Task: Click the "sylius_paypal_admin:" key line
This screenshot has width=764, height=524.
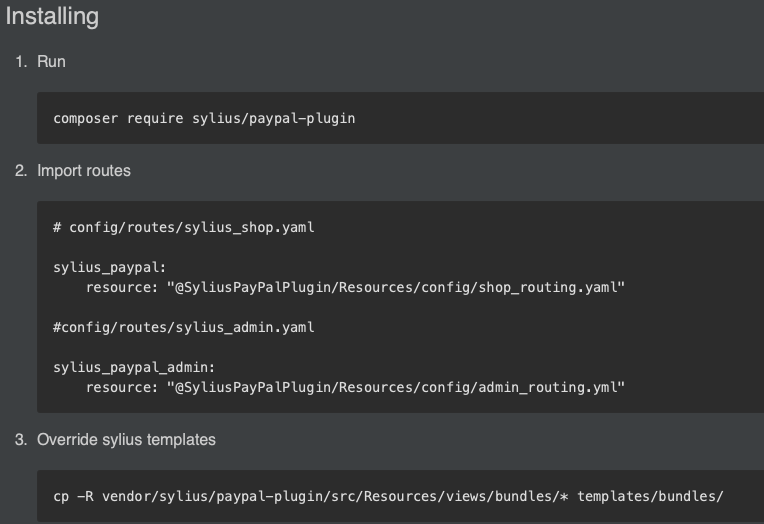Action: (x=134, y=368)
